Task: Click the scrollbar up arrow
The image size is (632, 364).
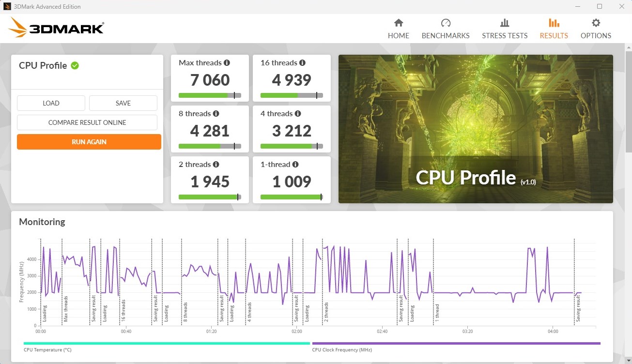Action: [x=628, y=46]
